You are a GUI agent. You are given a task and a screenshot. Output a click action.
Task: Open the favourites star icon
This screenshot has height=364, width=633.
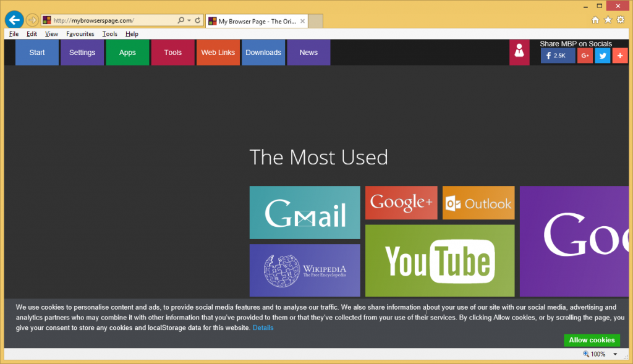click(x=608, y=20)
